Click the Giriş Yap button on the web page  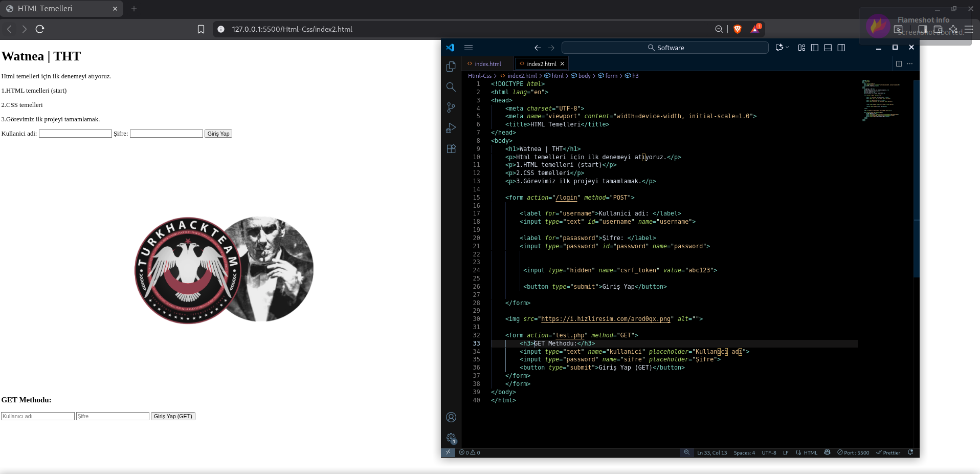(218, 134)
